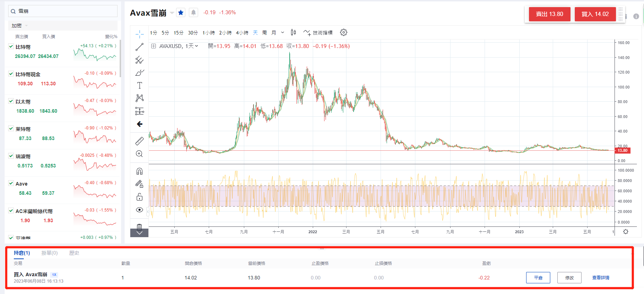The image size is (644, 294).
Task: Select the trend line drawing tool
Action: click(x=140, y=47)
